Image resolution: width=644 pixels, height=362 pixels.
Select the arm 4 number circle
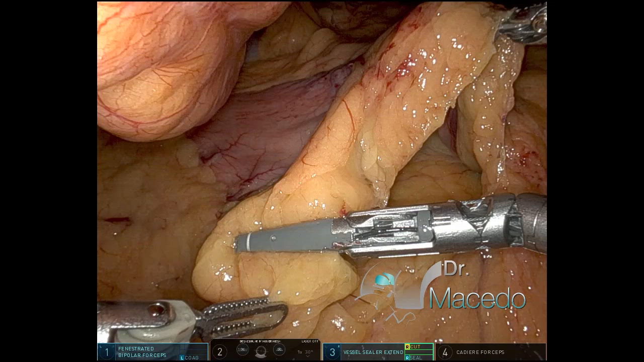click(x=445, y=352)
